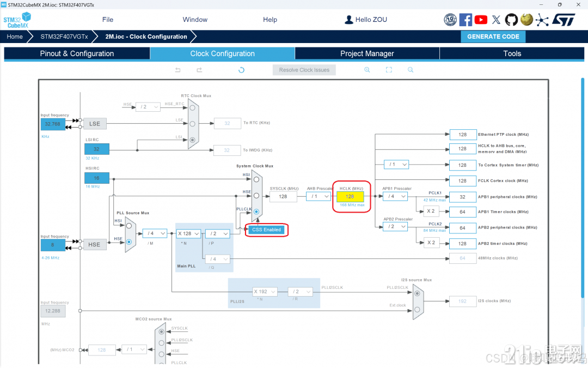Open the Facebook icon link
Screen dimensions: 588x368
coord(465,20)
